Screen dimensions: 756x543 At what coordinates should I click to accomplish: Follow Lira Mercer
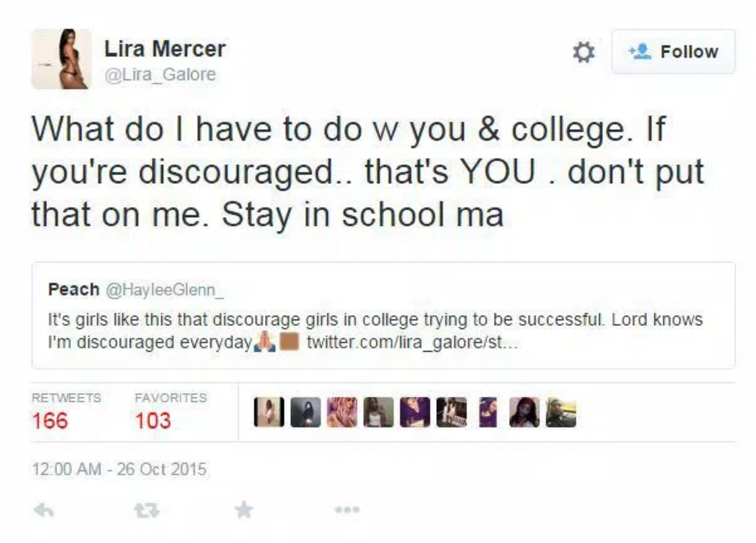(674, 52)
